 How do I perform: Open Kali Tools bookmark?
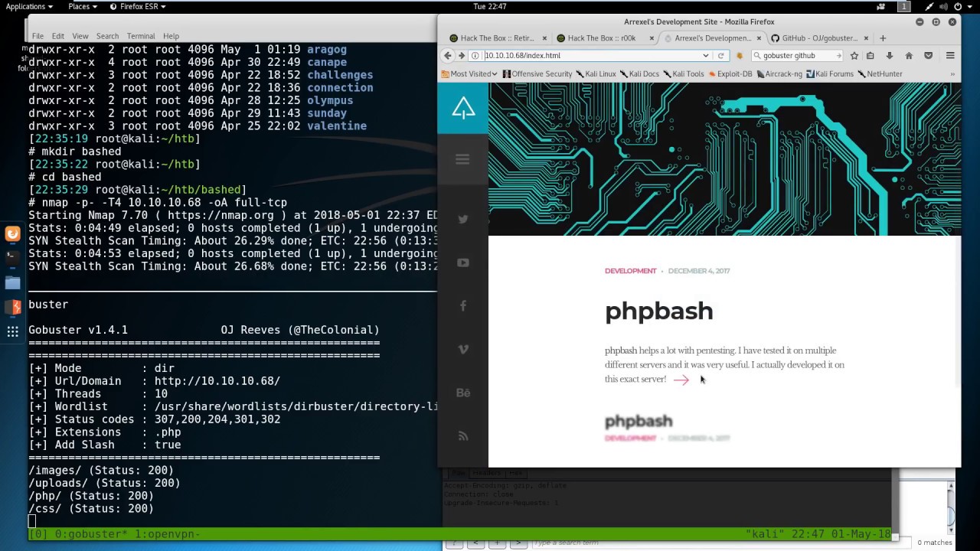[683, 73]
